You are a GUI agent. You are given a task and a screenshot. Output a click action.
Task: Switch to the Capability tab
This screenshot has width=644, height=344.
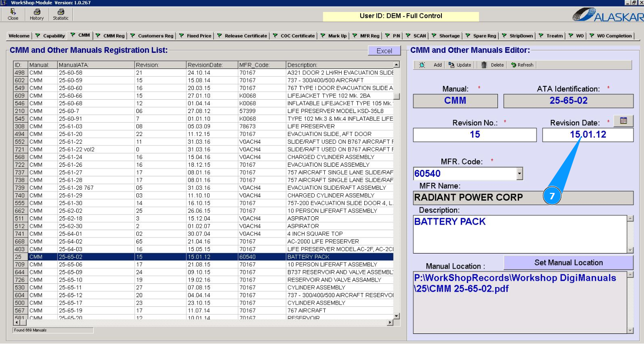pos(50,36)
